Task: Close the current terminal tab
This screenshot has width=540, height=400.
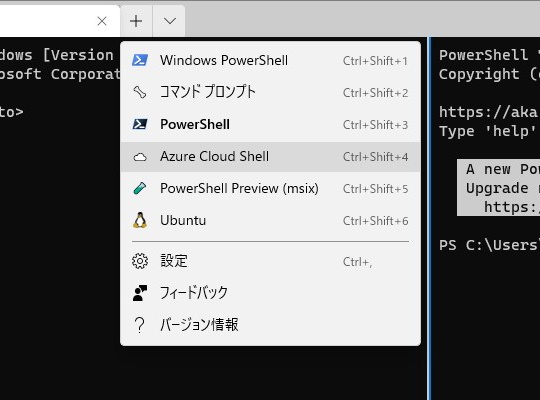Action: tap(102, 21)
